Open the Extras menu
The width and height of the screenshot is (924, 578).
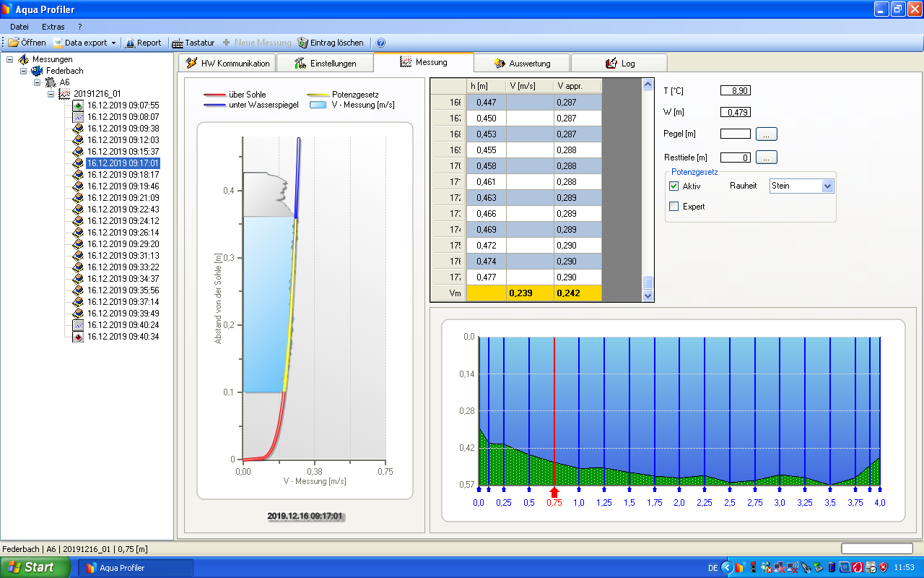(x=53, y=27)
